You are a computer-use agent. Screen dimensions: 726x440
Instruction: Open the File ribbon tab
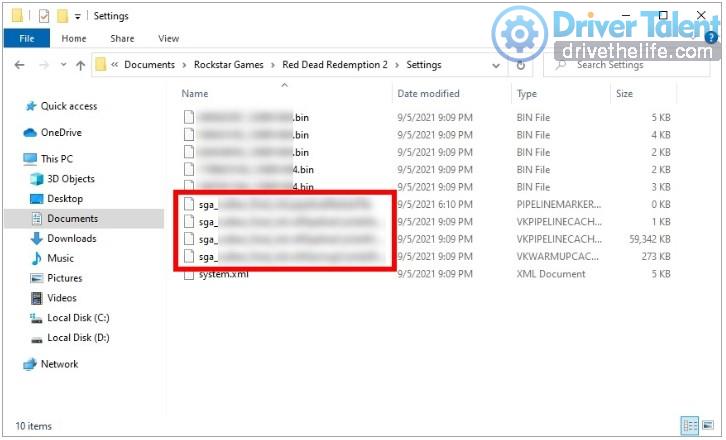click(x=27, y=38)
